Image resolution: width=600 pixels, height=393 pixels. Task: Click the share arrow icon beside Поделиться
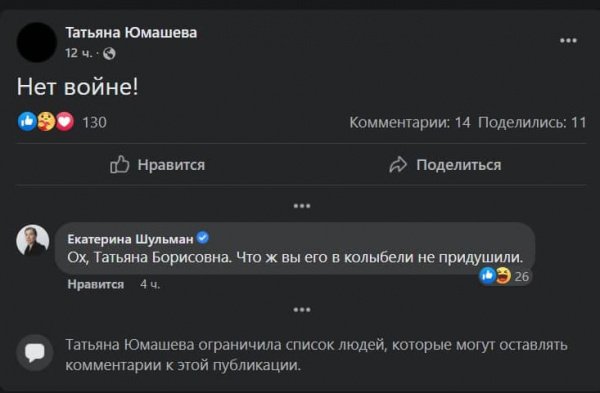tap(398, 165)
